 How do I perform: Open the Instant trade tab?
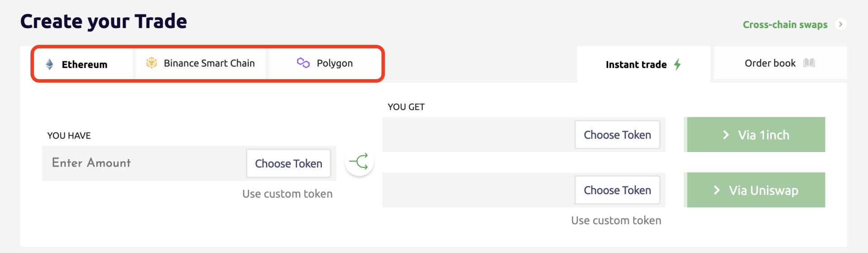point(643,64)
